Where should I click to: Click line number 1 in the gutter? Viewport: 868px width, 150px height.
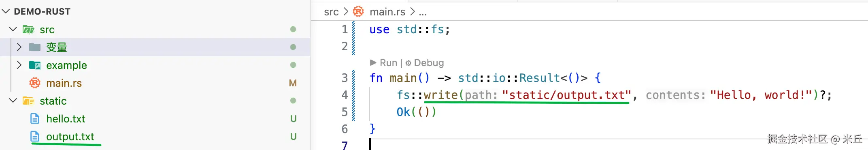[x=345, y=29]
